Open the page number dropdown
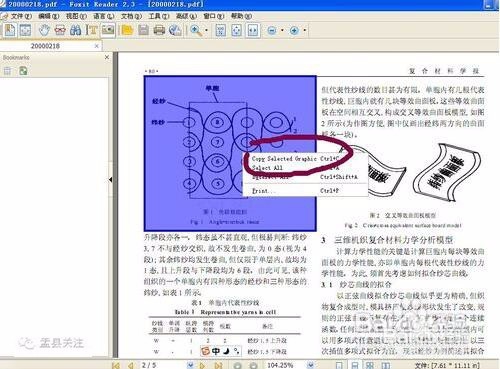 190,365
